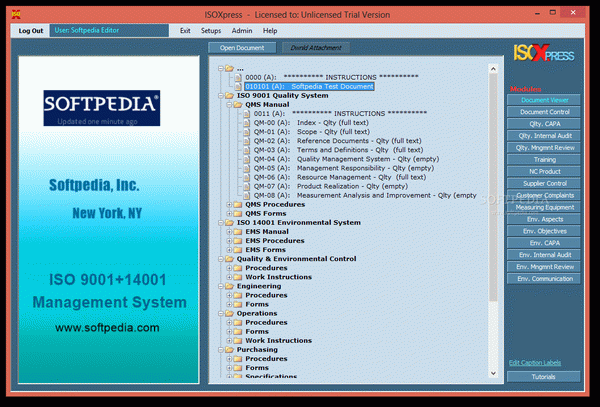
Task: Open the NC Product module
Action: point(544,171)
